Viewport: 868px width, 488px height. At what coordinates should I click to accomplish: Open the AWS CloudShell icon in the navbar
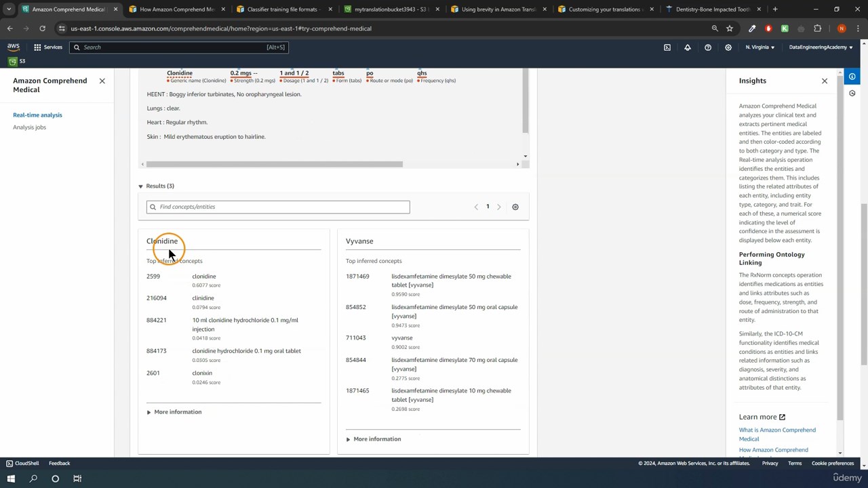(667, 47)
